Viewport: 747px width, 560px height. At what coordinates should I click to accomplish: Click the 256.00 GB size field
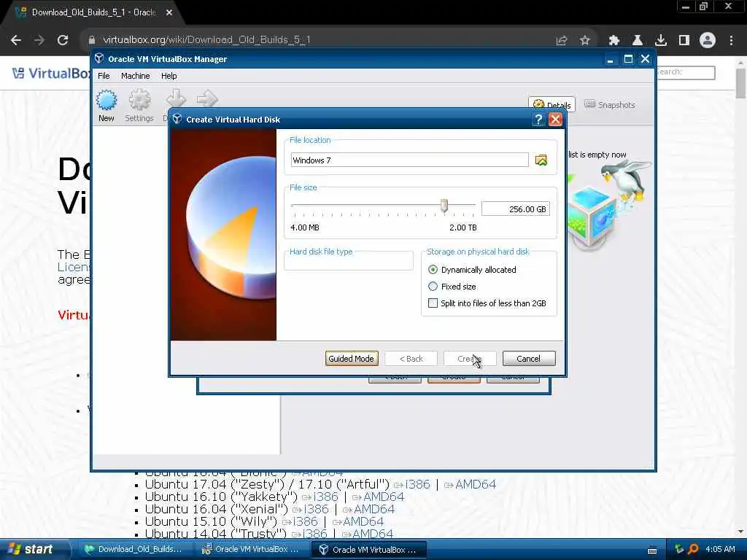pyautogui.click(x=516, y=209)
